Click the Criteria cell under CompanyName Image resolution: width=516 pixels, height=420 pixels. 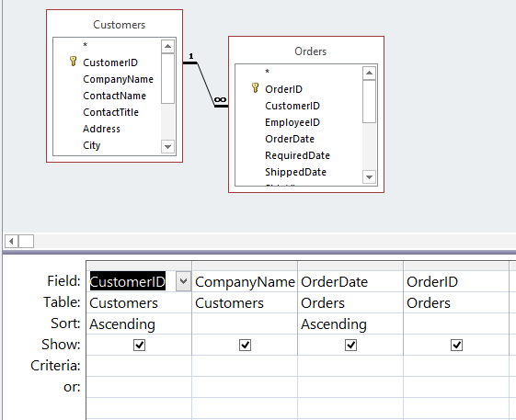pyautogui.click(x=245, y=366)
